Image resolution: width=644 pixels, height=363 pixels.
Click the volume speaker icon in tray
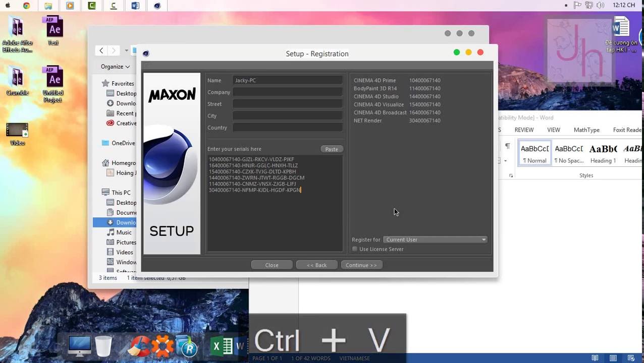pos(600,5)
